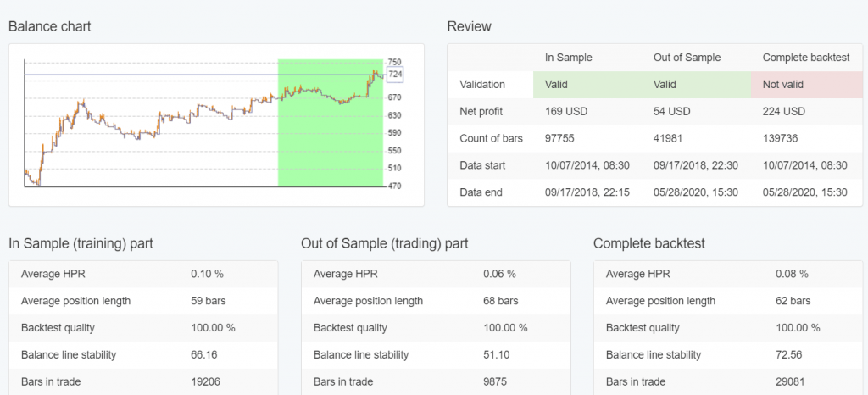The width and height of the screenshot is (868, 395).
Task: Select the 224 USD net profit value
Action: pos(784,112)
